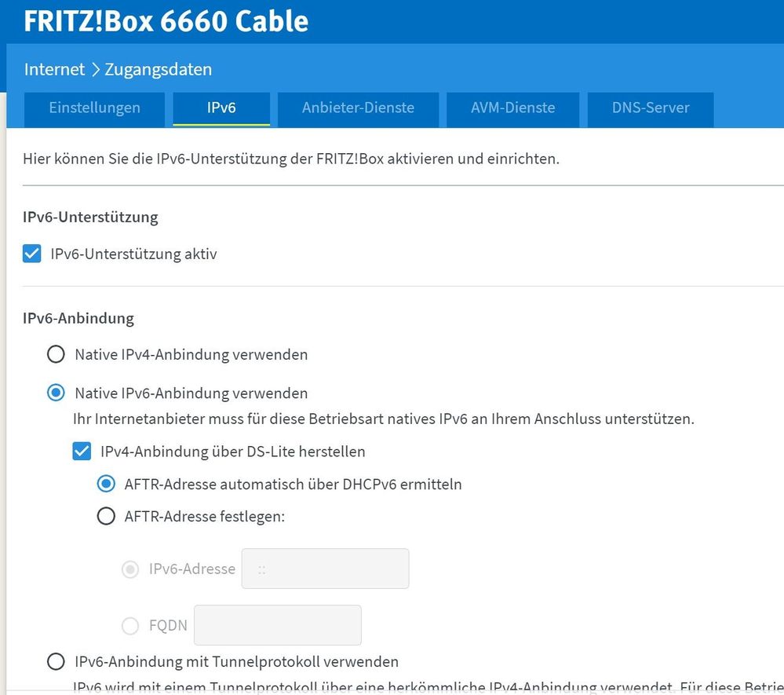This screenshot has height=695, width=784.
Task: Uncheck IPv4-Anbindung über DS-Lite herstellen
Action: pos(82,452)
